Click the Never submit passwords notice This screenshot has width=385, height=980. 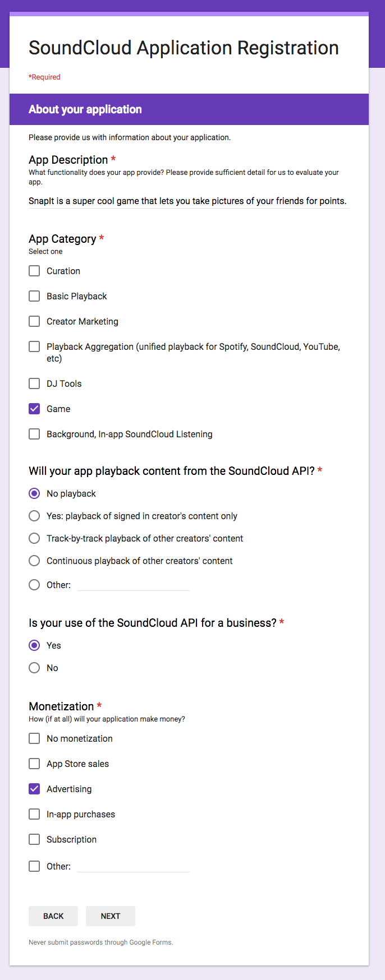(x=101, y=942)
